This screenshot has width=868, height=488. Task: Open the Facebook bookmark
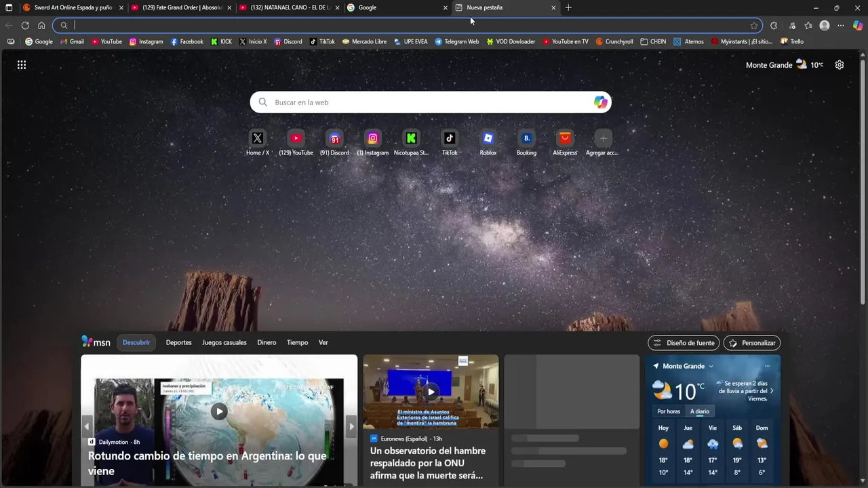(x=186, y=41)
